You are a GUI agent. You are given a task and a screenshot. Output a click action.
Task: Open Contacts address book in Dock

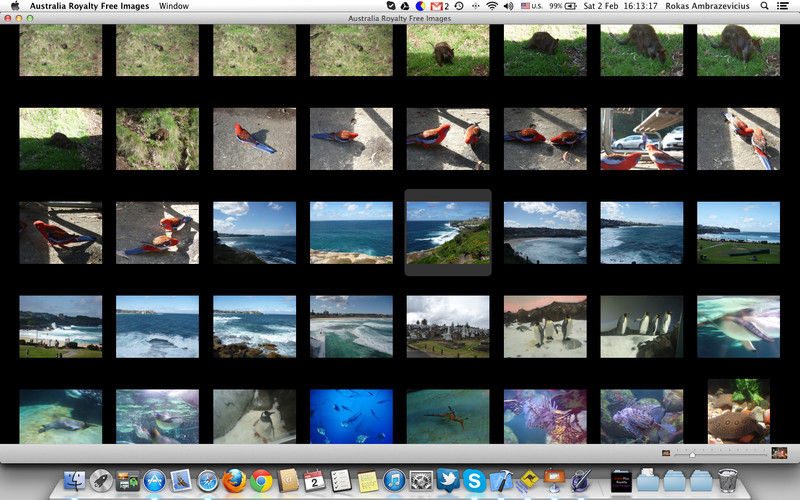pos(288,481)
